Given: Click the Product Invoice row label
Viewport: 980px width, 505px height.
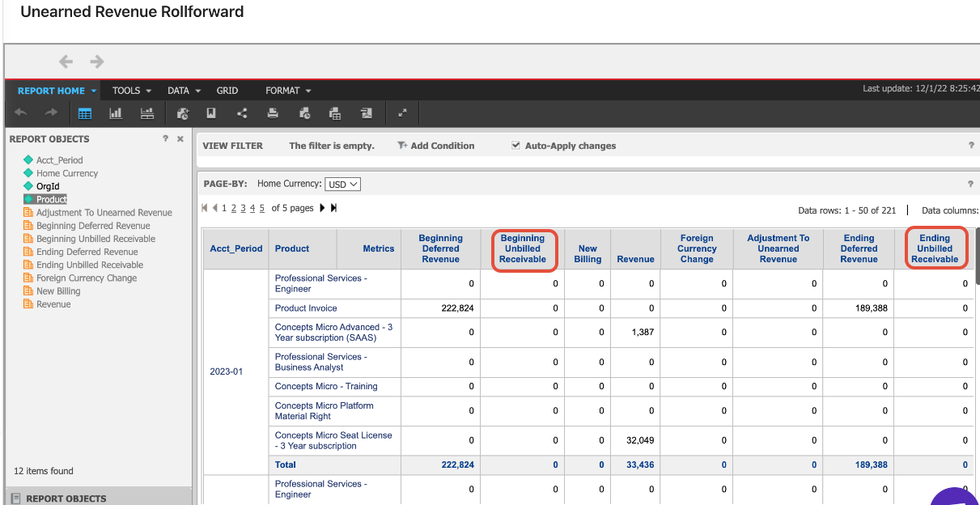Looking at the screenshot, I should click(306, 308).
